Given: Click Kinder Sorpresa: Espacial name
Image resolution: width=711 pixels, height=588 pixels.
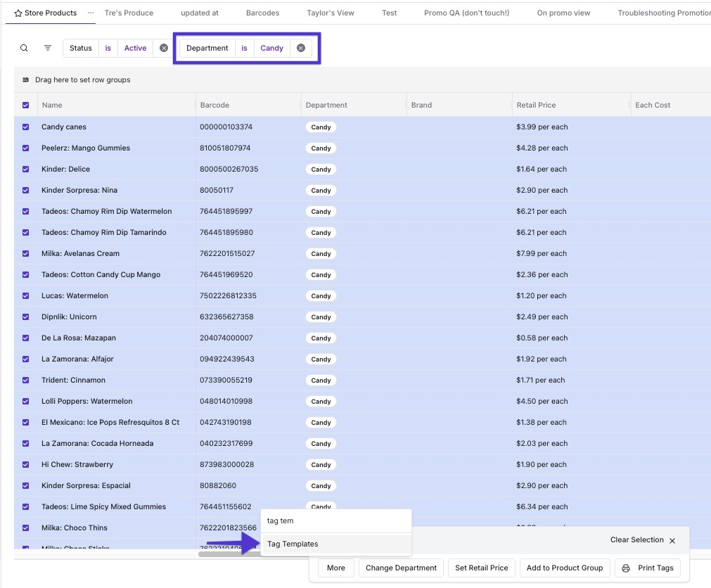Looking at the screenshot, I should [86, 485].
